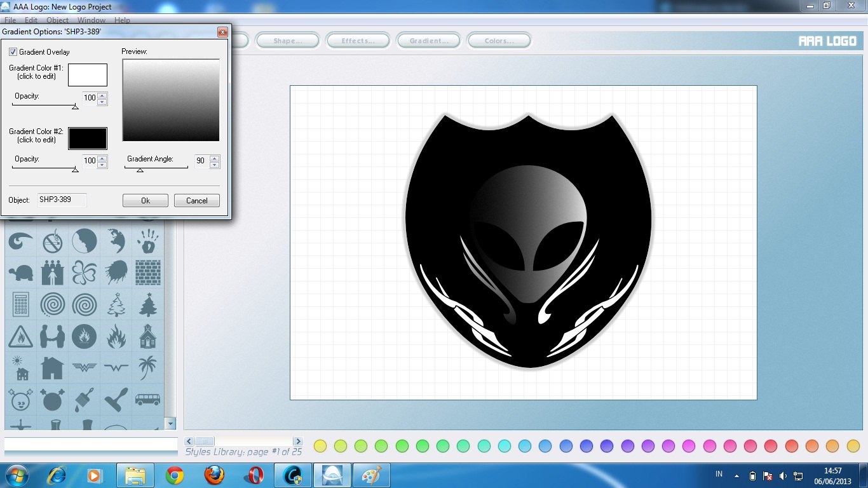The height and width of the screenshot is (488, 868).
Task: Pick the outlined Christmas tree shape
Action: (116, 305)
